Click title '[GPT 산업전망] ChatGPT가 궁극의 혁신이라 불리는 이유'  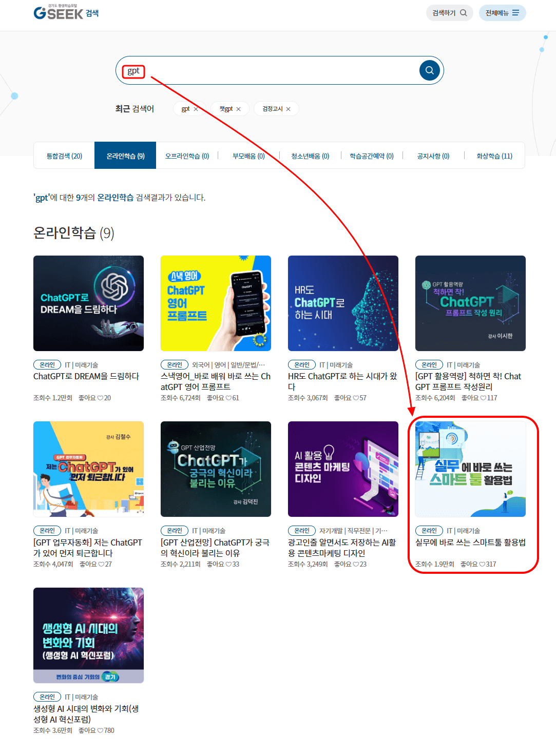pyautogui.click(x=215, y=548)
